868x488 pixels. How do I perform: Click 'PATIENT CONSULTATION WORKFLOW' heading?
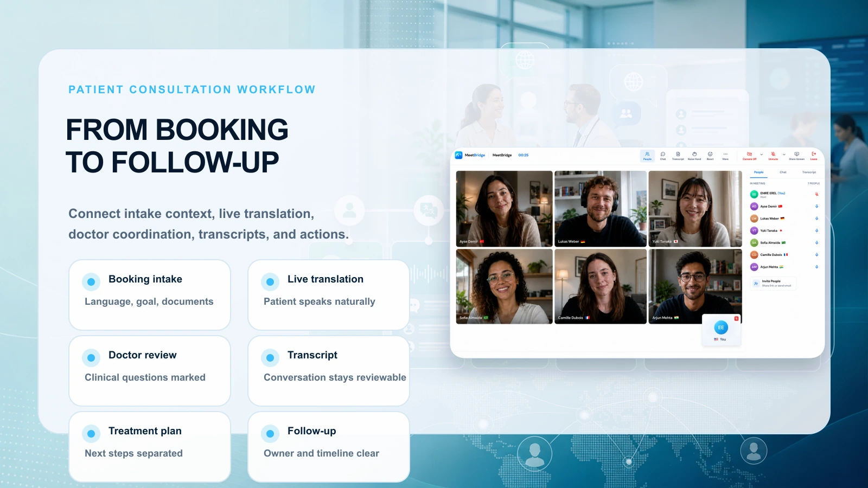[192, 89]
